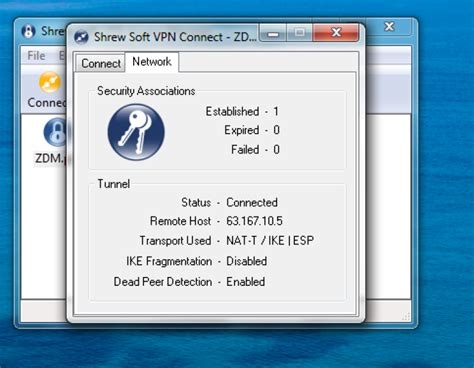Click the Security Associations group label
Viewport: 474px width, 368px height.
(x=146, y=91)
